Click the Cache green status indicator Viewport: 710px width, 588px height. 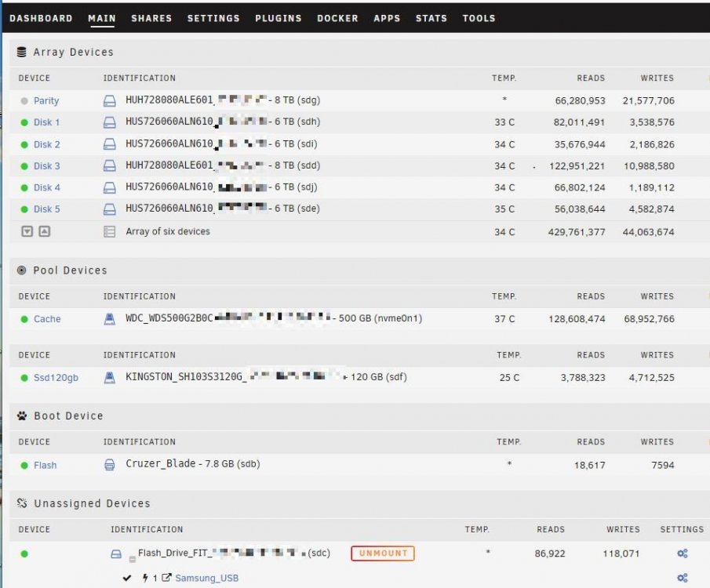tap(24, 319)
